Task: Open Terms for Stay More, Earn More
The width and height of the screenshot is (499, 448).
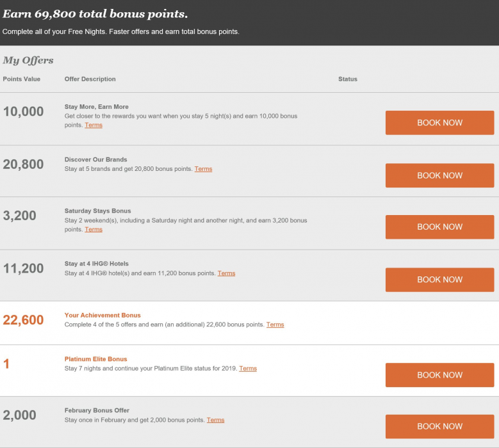Action: pyautogui.click(x=94, y=125)
